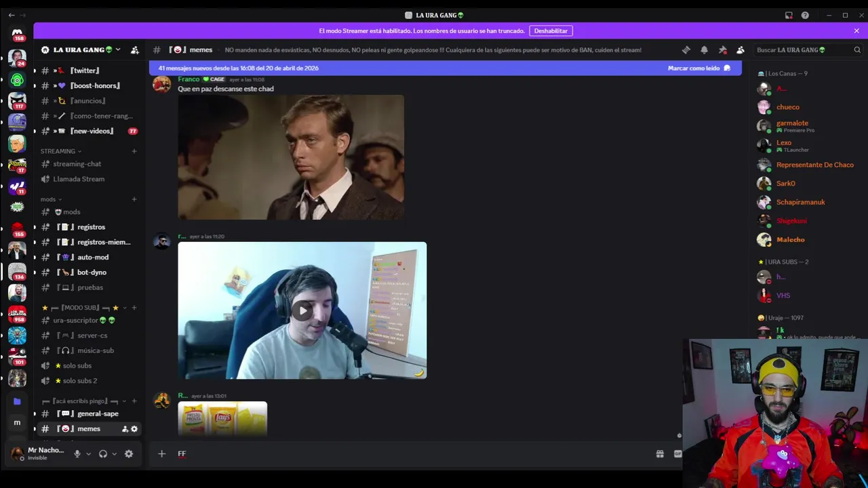The height and width of the screenshot is (488, 868).
Task: Collapse the MODO SUB category
Action: 84,308
